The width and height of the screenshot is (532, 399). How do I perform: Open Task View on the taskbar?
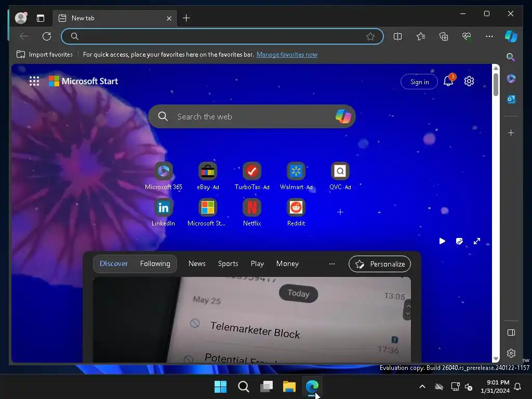(267, 387)
